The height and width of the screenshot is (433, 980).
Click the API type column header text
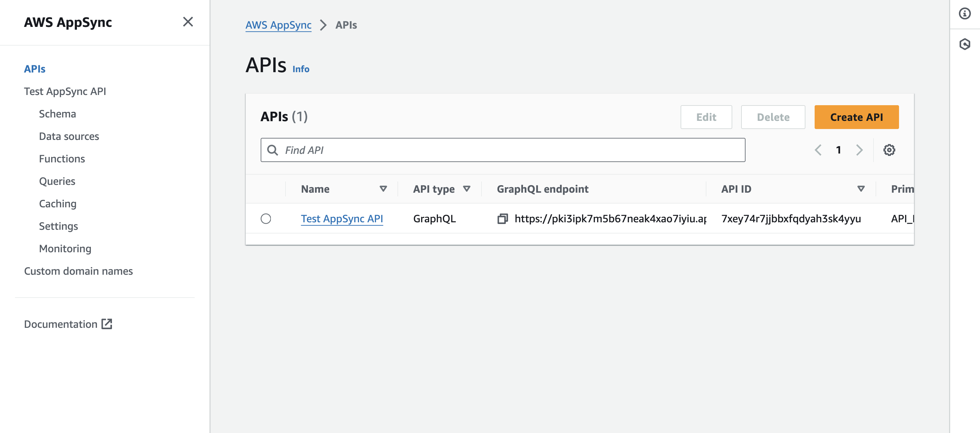tap(434, 189)
